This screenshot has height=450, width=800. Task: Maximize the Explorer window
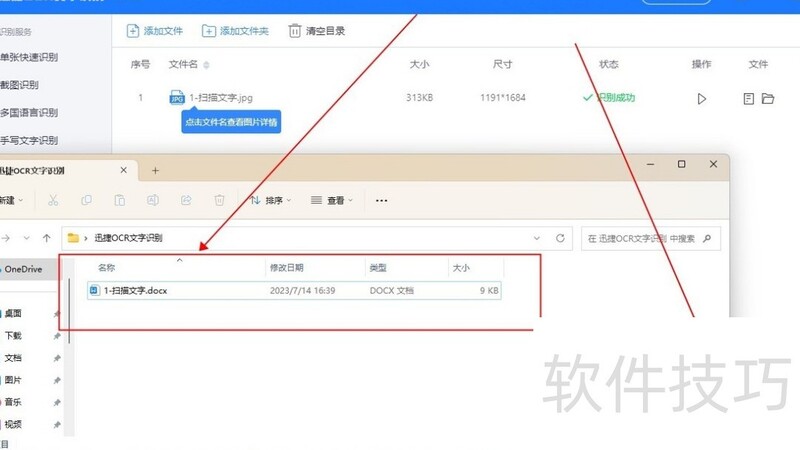click(x=682, y=164)
